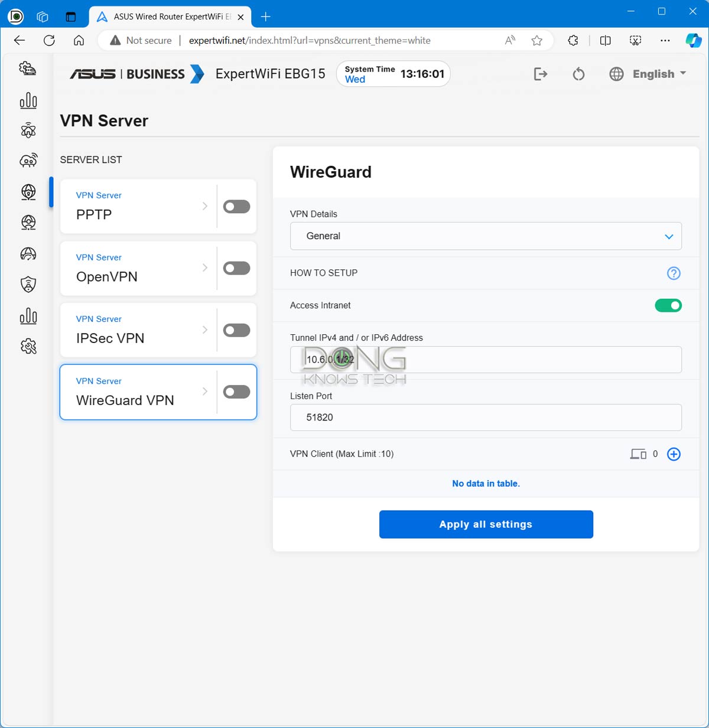
Task: Add page to favorites star icon
Action: coord(536,40)
